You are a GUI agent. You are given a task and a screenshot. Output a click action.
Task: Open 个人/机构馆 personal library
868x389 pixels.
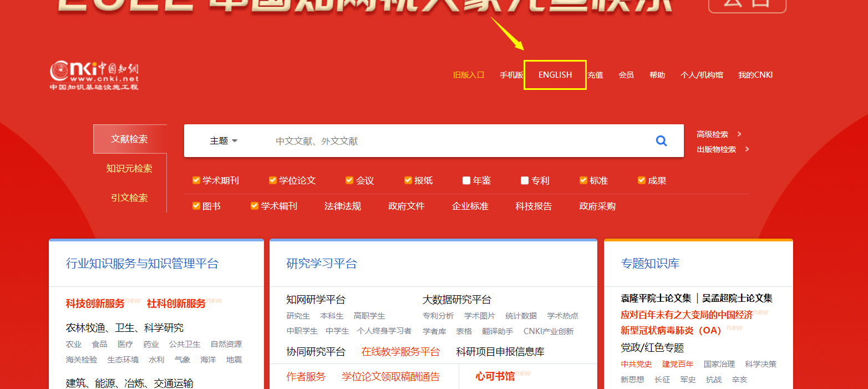(702, 75)
